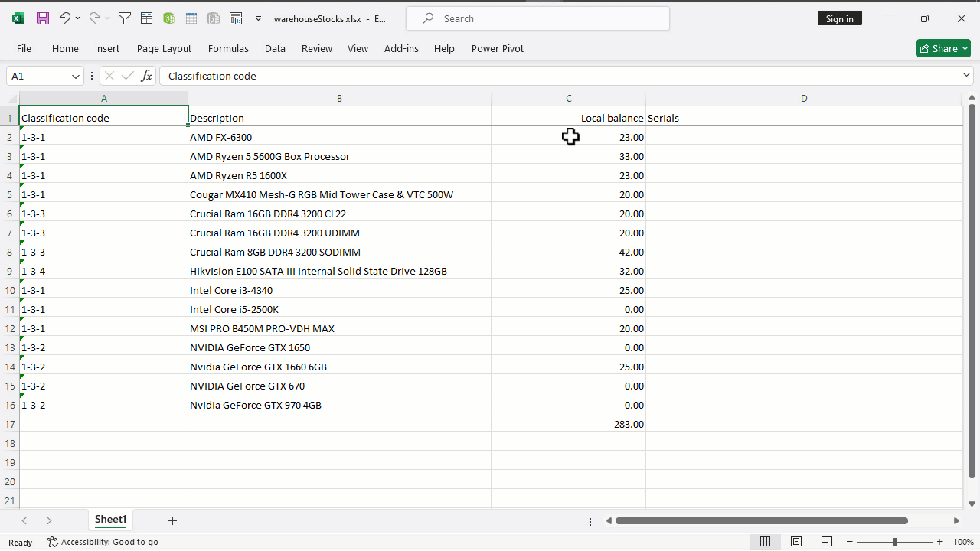Open the Review tab
This screenshot has width=980, height=551.
[317, 48]
